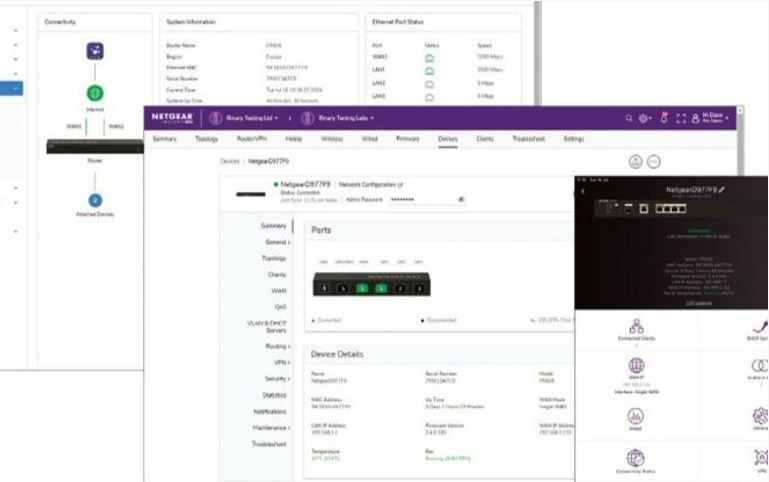Select Summary in device side menu
The height and width of the screenshot is (482, 769).
[274, 226]
